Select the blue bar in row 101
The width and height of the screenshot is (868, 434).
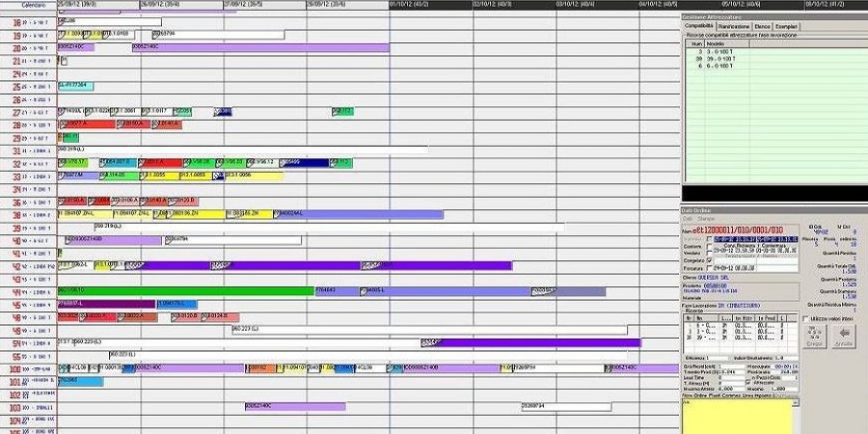(80, 381)
